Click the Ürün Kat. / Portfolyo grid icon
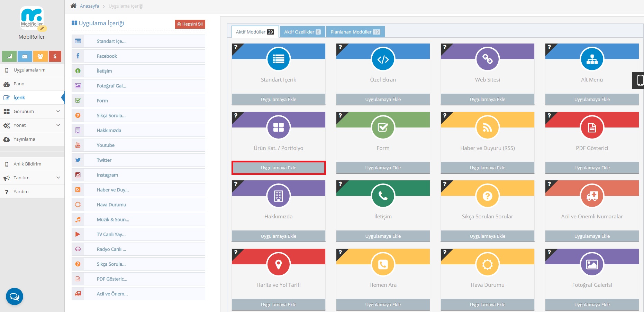644x312 pixels. pyautogui.click(x=279, y=127)
